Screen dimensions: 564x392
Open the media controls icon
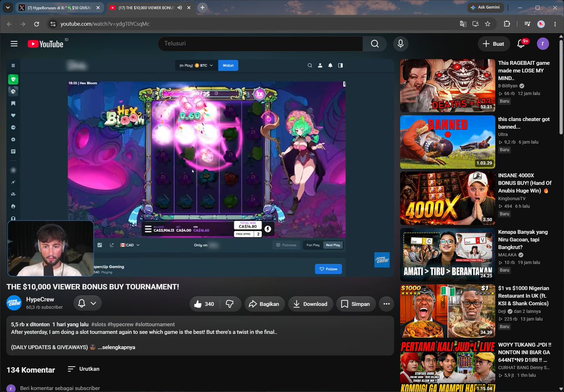pyautogui.click(x=527, y=23)
